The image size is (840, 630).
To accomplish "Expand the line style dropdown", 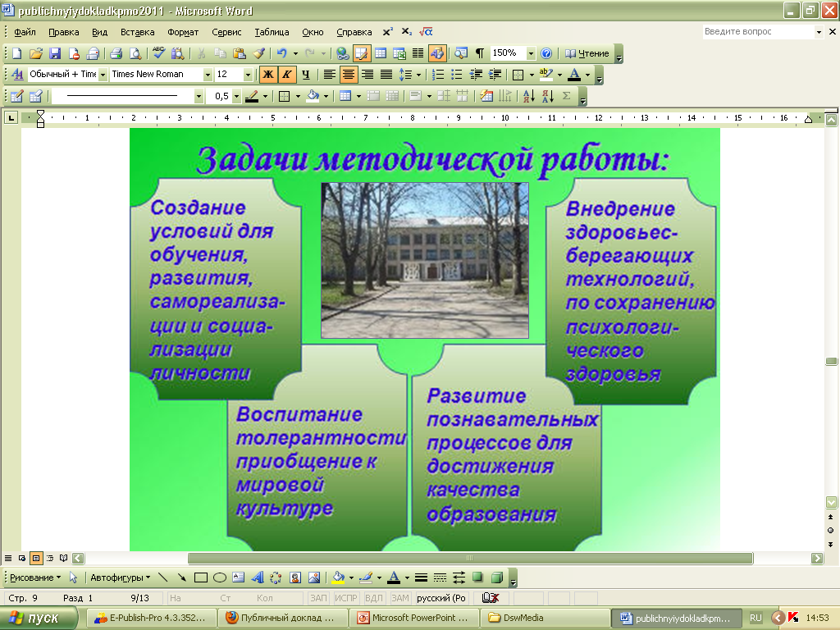I will 199,97.
